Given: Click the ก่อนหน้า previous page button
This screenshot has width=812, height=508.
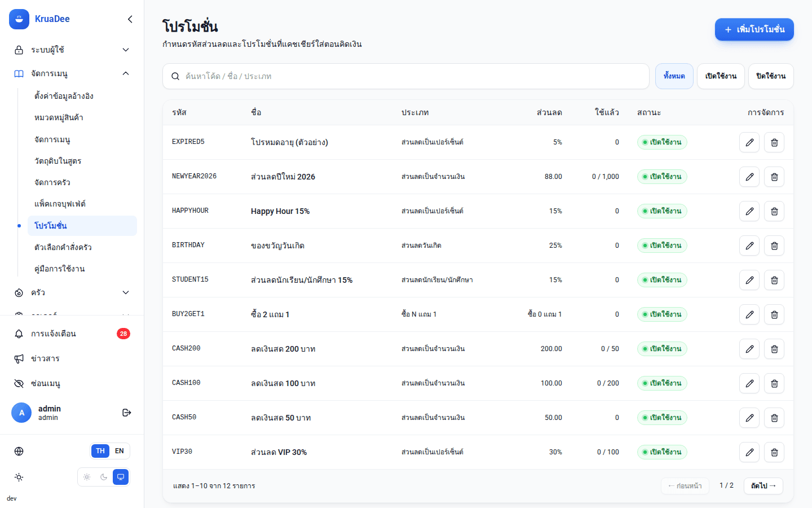Looking at the screenshot, I should point(685,486).
